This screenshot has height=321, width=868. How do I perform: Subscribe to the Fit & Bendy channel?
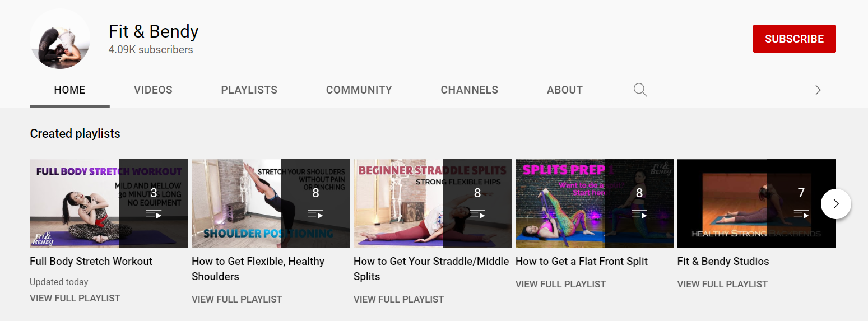pos(795,39)
